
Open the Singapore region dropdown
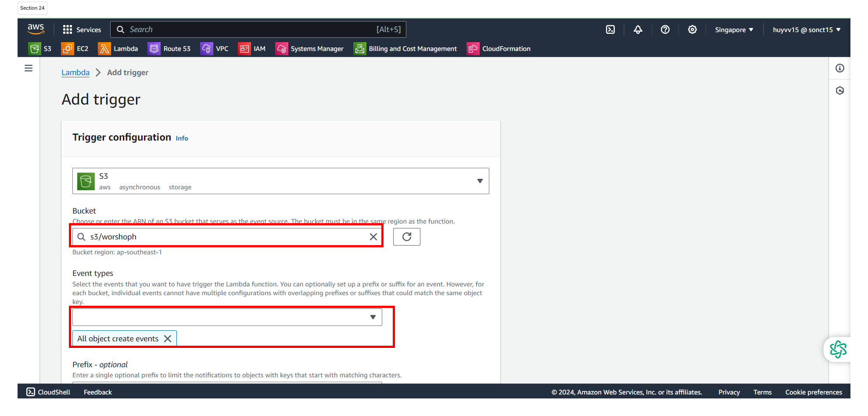(x=734, y=30)
